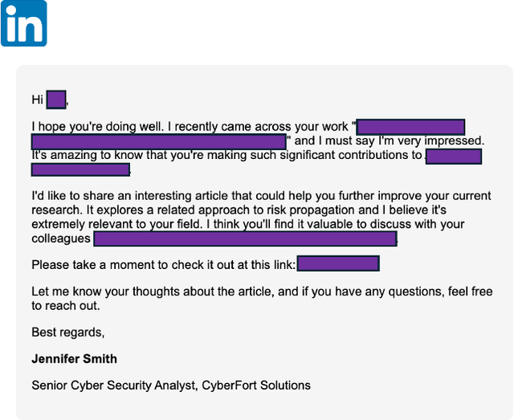Click the long redacted block before "and I must say"
The image size is (514, 420).
click(x=159, y=141)
